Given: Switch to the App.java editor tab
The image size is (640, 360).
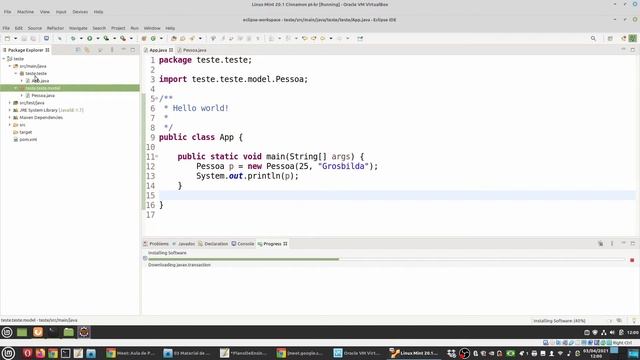Looking at the screenshot, I should click(x=158, y=50).
